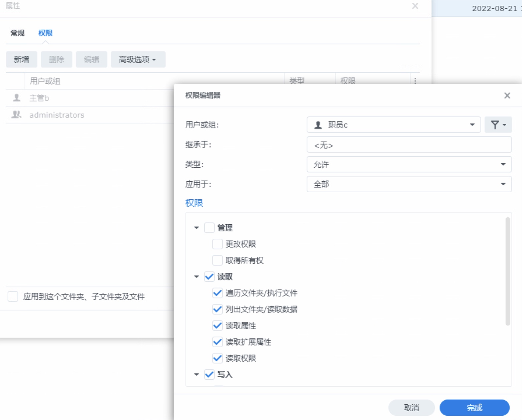
Task: Switch to the 常规 tab
Action: point(17,33)
